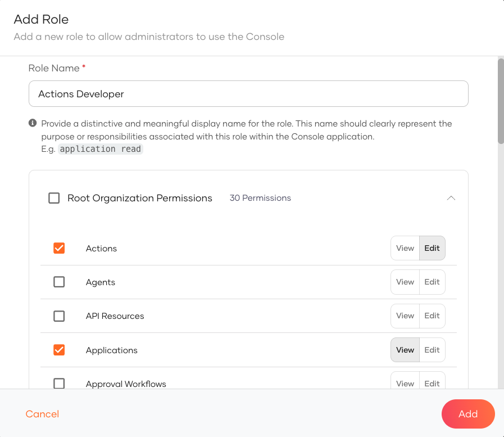Check the Root Organization Permissions checkbox
The width and height of the screenshot is (504, 437).
54,198
